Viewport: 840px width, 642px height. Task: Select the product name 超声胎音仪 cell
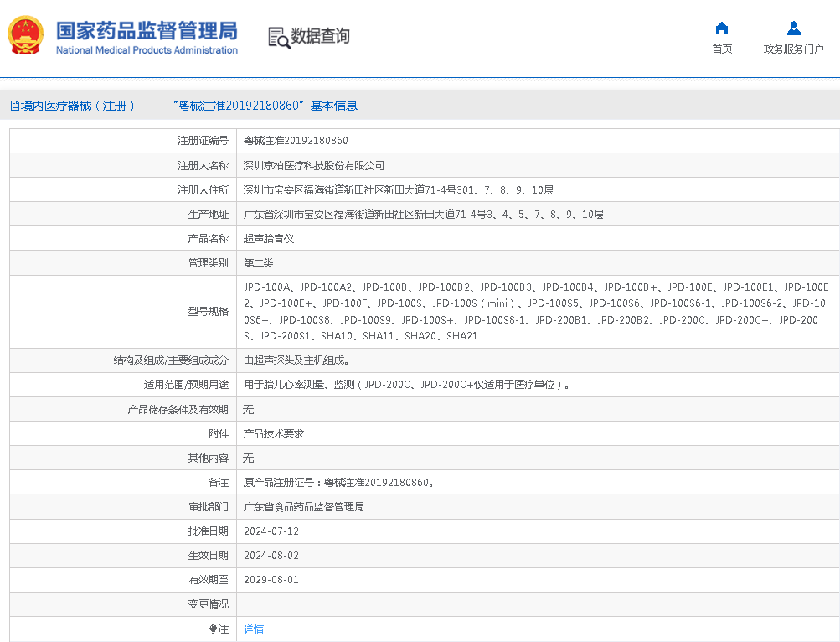tap(270, 238)
